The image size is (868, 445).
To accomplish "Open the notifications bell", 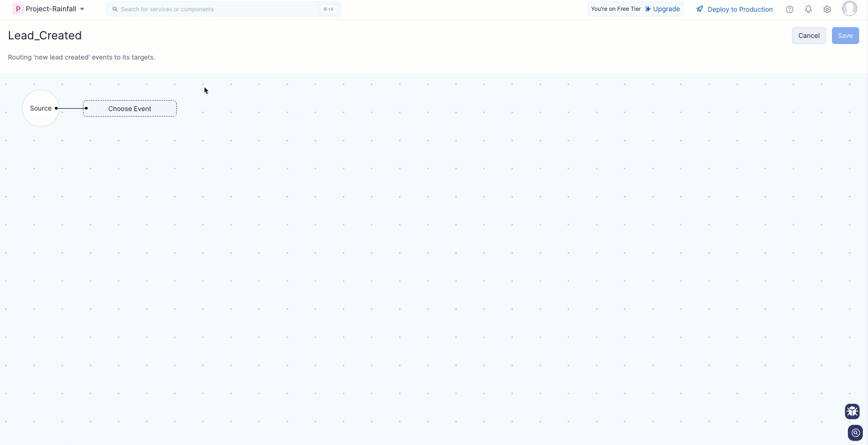I will (x=808, y=9).
